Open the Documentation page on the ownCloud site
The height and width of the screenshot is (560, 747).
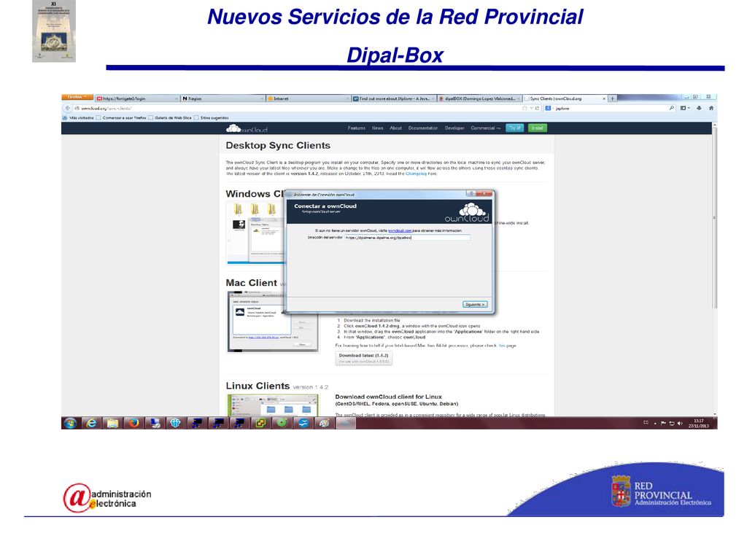423,128
